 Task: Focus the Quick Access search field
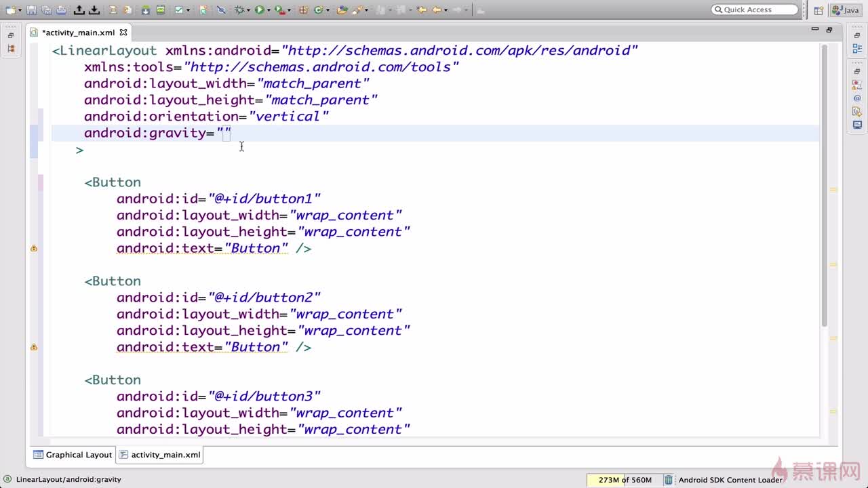(755, 9)
